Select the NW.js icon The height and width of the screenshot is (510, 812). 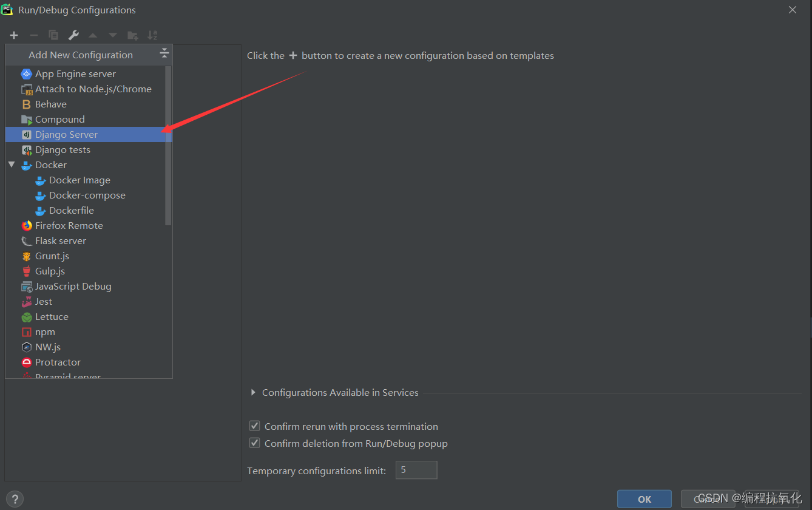(27, 347)
